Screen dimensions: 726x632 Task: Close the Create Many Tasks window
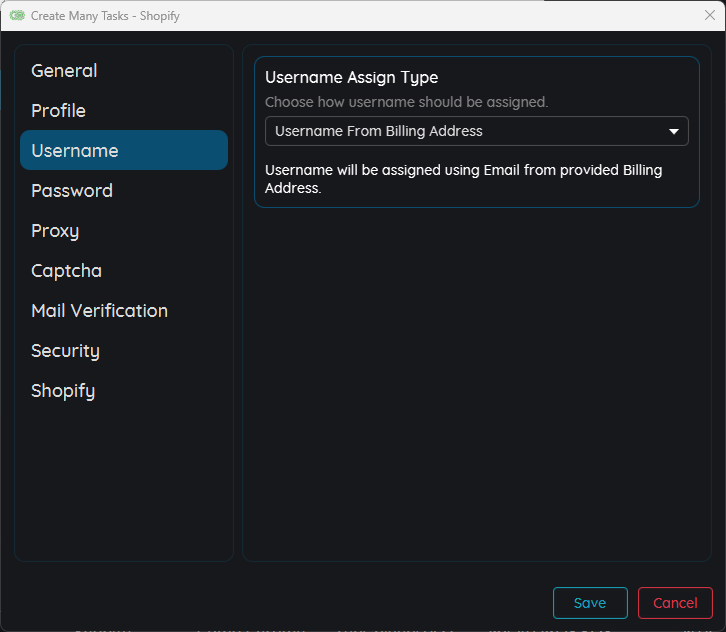point(709,16)
